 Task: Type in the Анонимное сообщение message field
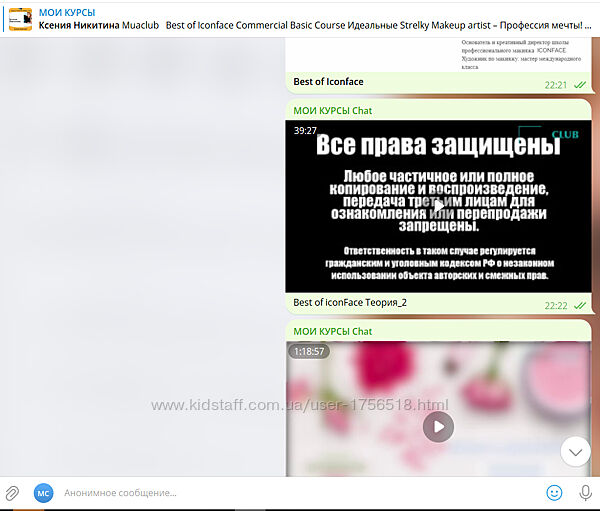pos(290,492)
